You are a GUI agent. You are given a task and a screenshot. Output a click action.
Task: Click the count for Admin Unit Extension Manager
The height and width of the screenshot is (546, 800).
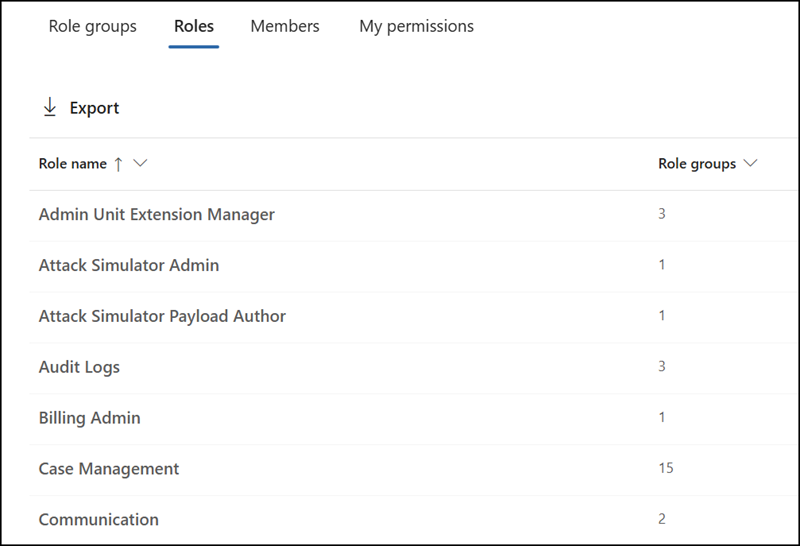click(x=662, y=214)
